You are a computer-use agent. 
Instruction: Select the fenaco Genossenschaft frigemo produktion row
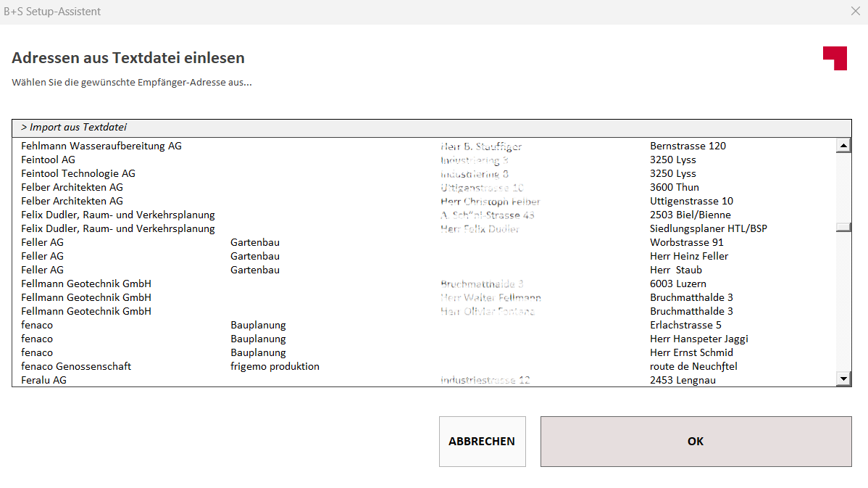tap(424, 367)
